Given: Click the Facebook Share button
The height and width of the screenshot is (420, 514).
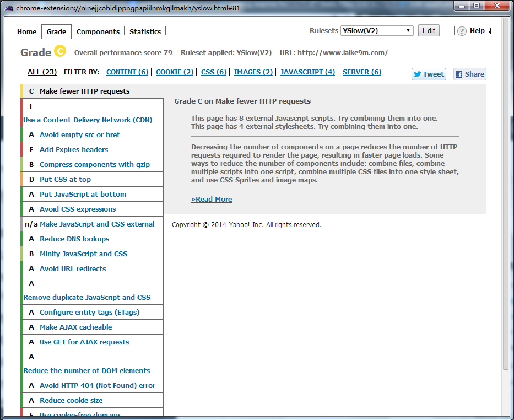Looking at the screenshot, I should point(470,74).
